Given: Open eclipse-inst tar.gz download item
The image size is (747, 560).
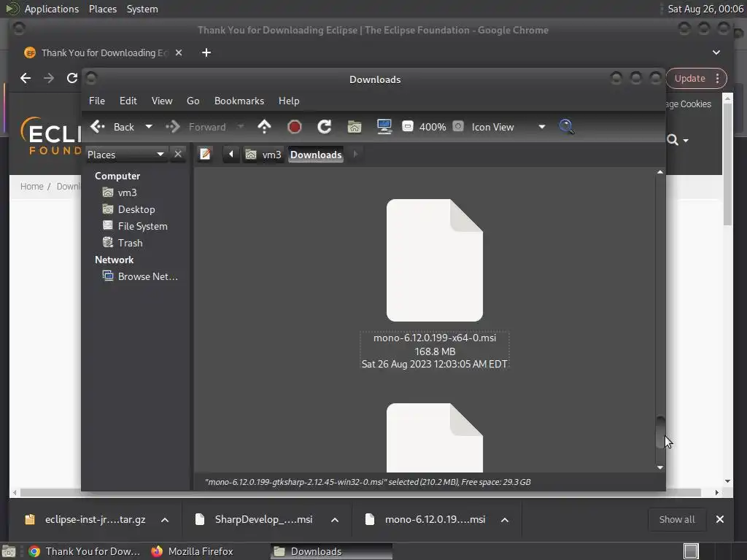Looking at the screenshot, I should [86, 519].
